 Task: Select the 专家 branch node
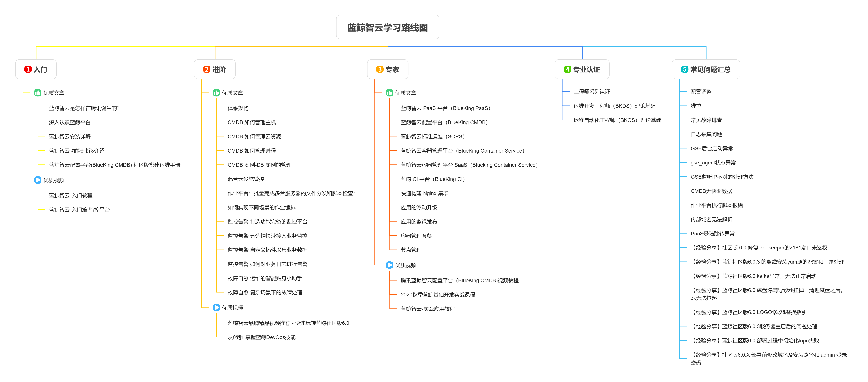click(387, 69)
